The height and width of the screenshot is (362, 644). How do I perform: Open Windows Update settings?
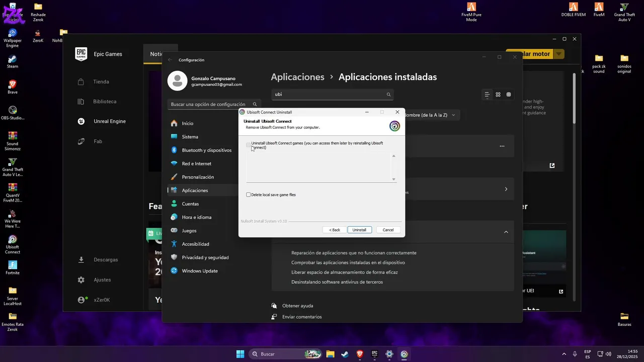click(x=200, y=271)
